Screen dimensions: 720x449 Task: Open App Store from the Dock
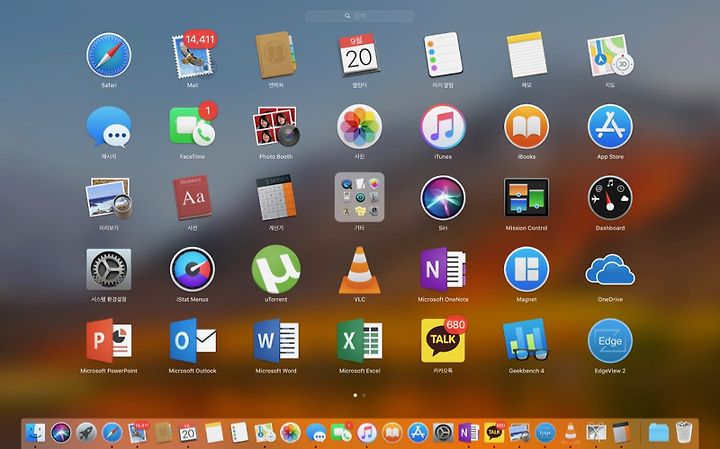coord(417,432)
